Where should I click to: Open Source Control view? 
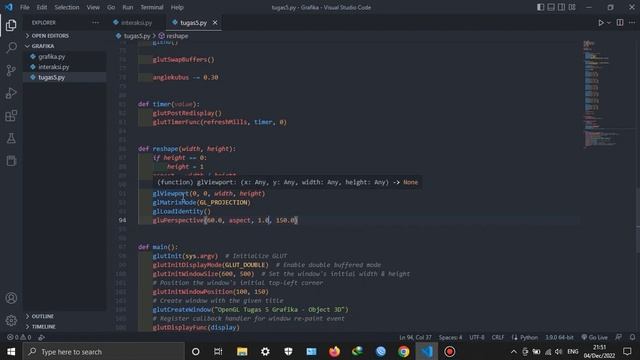(x=11, y=70)
